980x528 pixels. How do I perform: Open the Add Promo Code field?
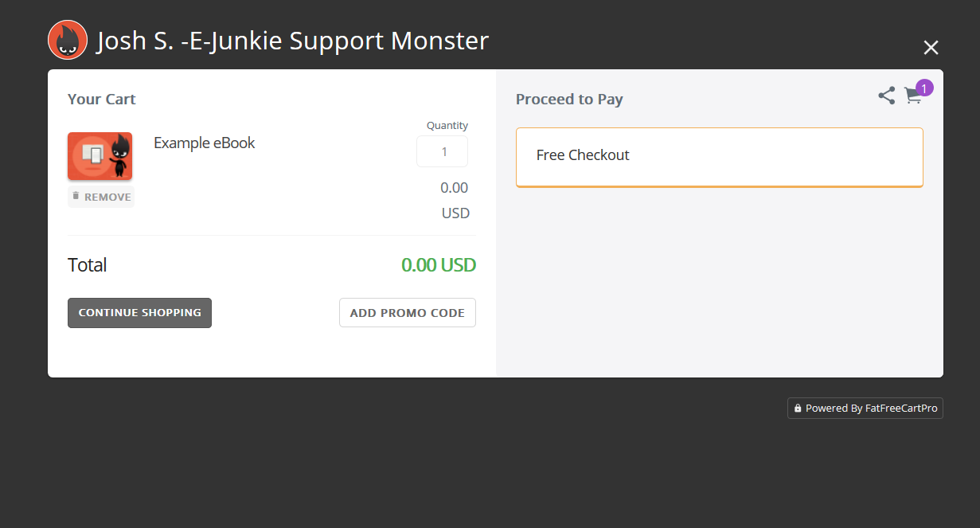[407, 313]
